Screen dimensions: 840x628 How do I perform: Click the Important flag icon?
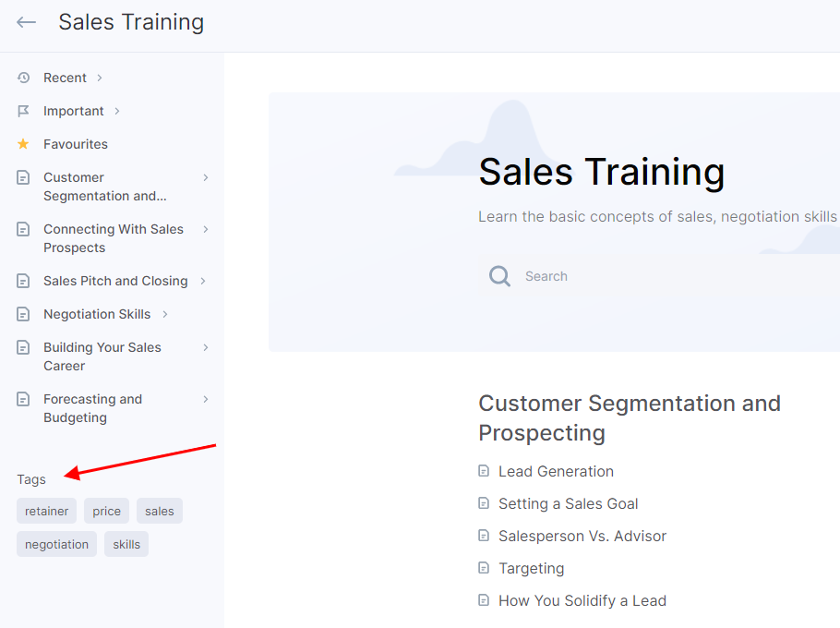pos(23,111)
